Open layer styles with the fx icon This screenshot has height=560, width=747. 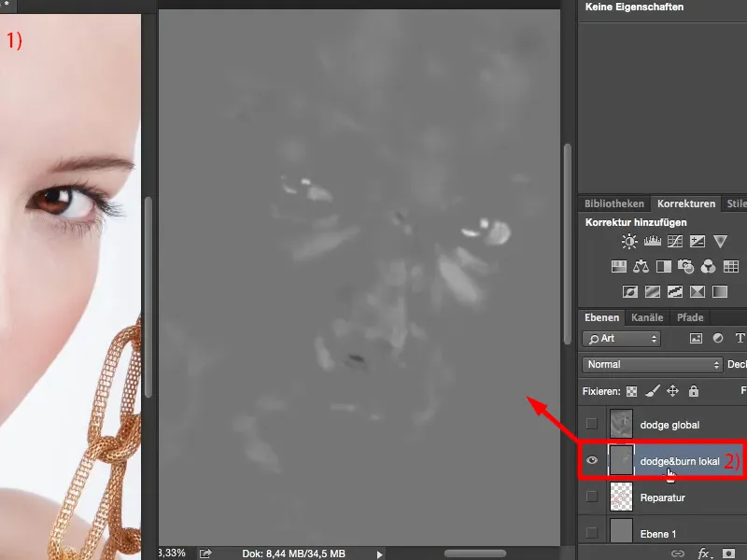(x=703, y=553)
